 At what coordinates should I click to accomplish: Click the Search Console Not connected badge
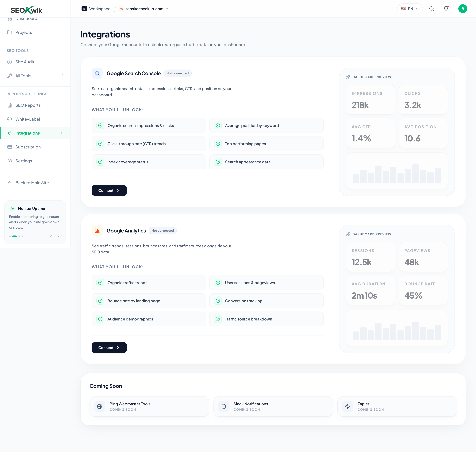pyautogui.click(x=178, y=73)
